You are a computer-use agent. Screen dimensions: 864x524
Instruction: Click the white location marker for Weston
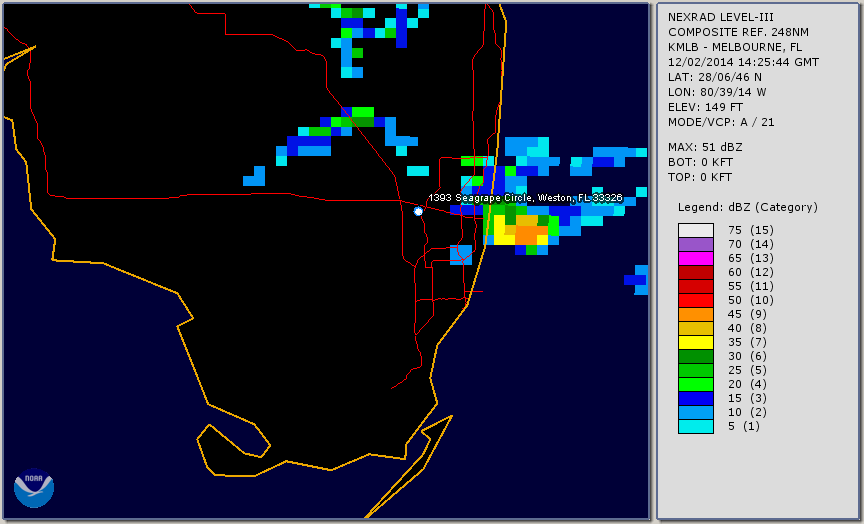(418, 211)
